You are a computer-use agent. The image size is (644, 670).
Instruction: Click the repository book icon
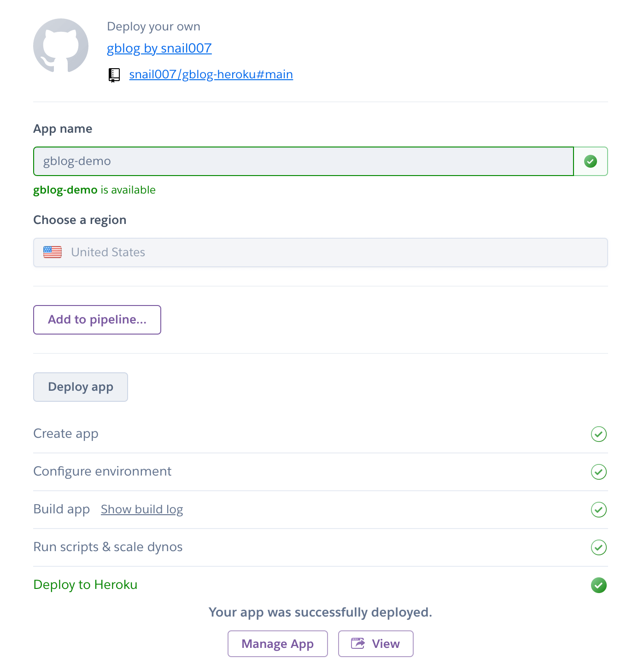coord(114,75)
